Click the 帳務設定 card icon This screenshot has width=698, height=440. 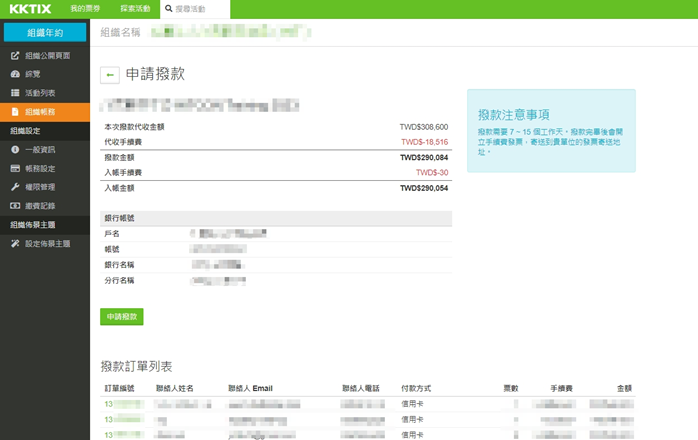pos(15,168)
